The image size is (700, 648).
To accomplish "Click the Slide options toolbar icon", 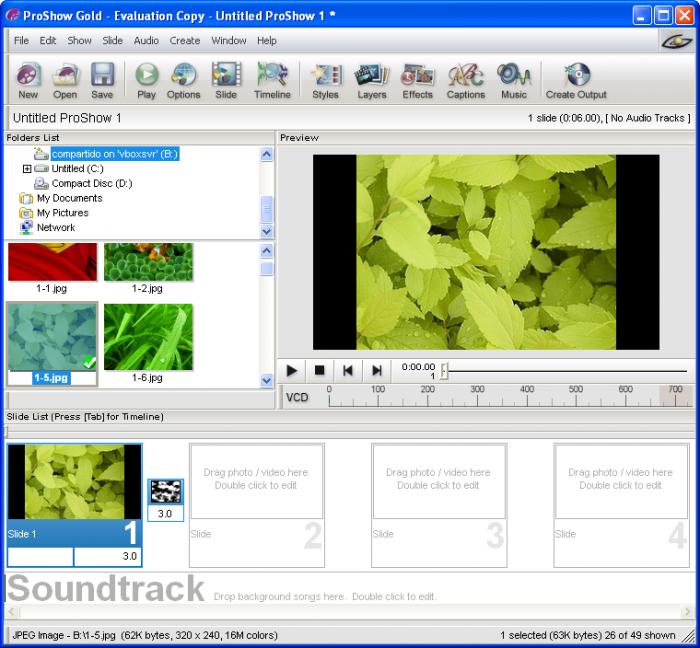I will tap(226, 78).
